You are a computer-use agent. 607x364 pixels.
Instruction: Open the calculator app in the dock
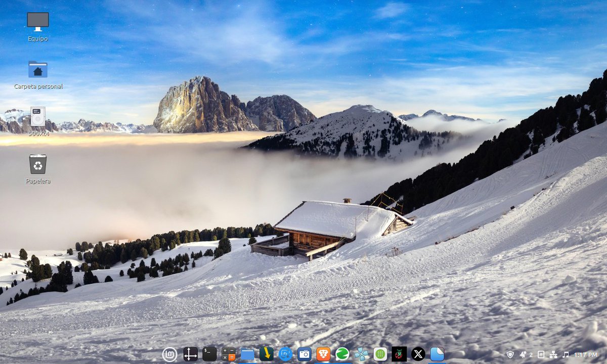click(229, 354)
